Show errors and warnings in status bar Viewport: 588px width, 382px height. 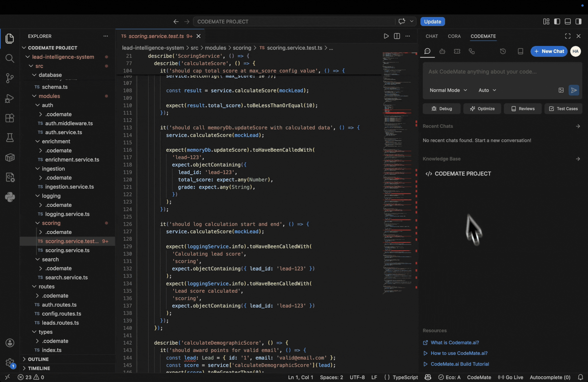click(31, 377)
